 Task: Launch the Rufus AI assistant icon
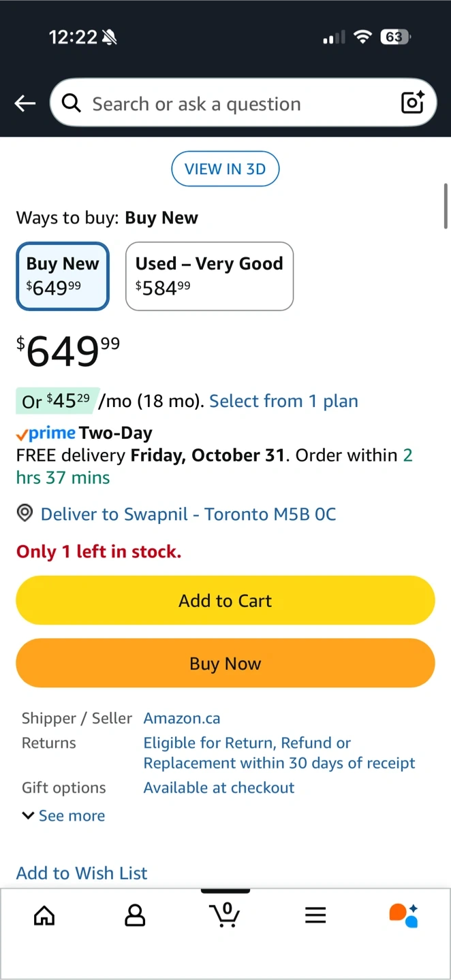tap(403, 915)
